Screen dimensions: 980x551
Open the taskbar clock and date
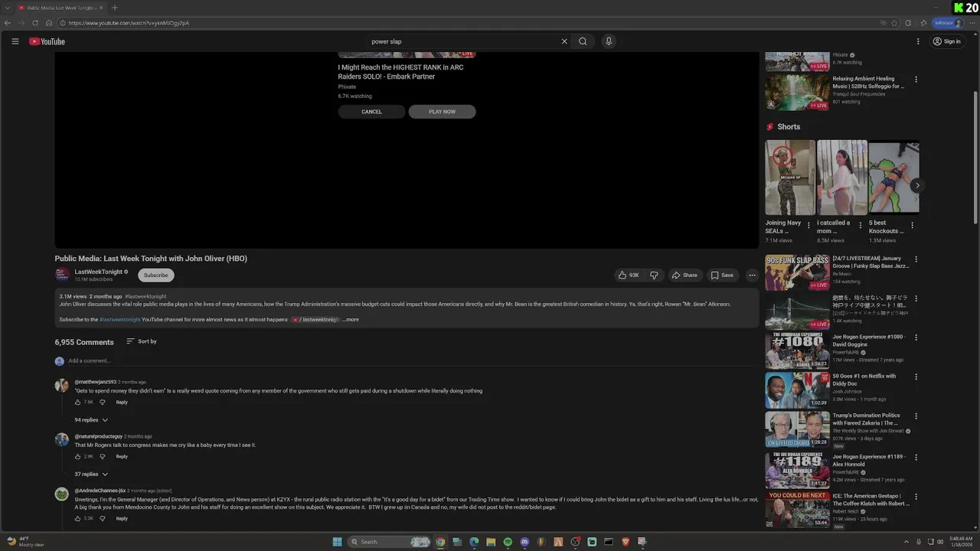tap(961, 542)
